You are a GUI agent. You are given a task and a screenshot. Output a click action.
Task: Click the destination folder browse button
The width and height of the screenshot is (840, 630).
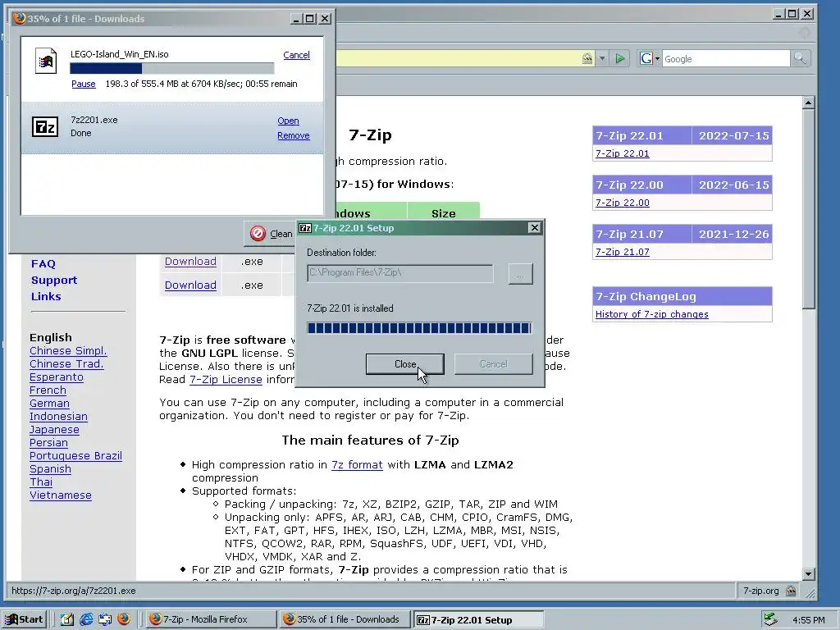tap(520, 274)
